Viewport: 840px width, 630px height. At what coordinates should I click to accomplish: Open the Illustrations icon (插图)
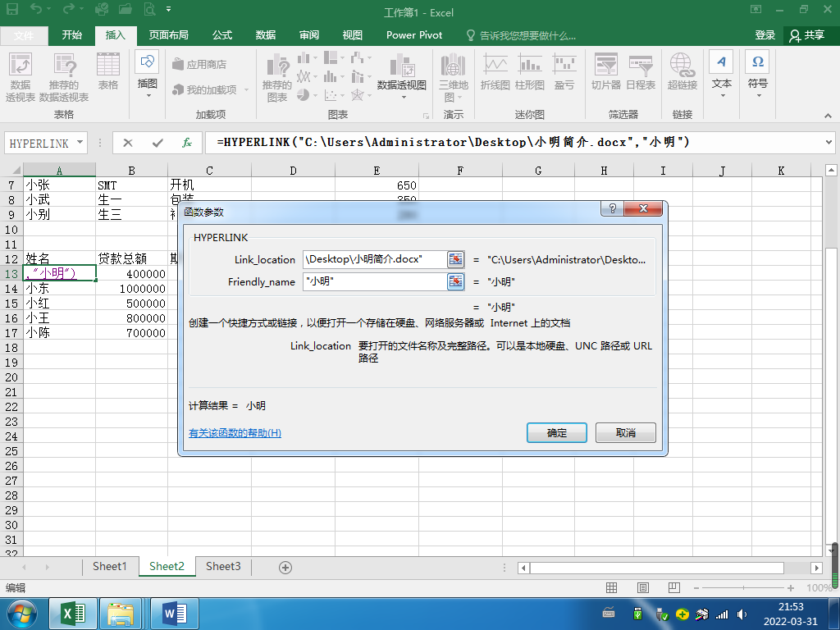click(148, 75)
